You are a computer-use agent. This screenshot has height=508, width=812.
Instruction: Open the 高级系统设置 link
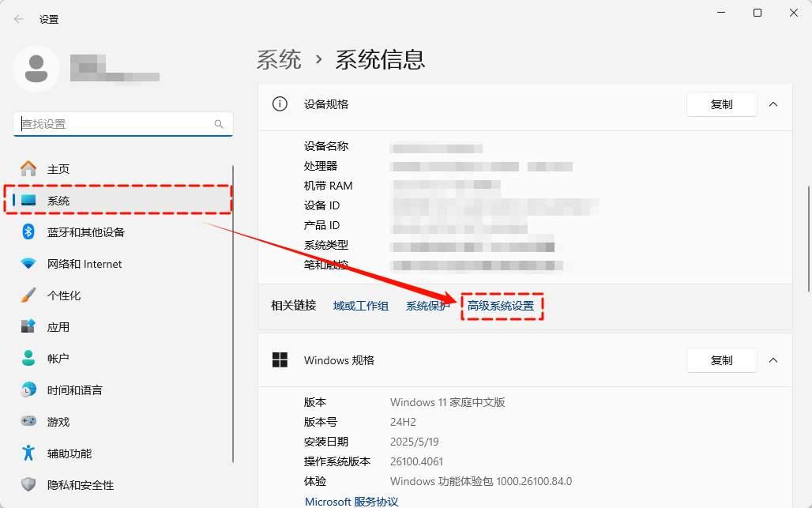501,306
